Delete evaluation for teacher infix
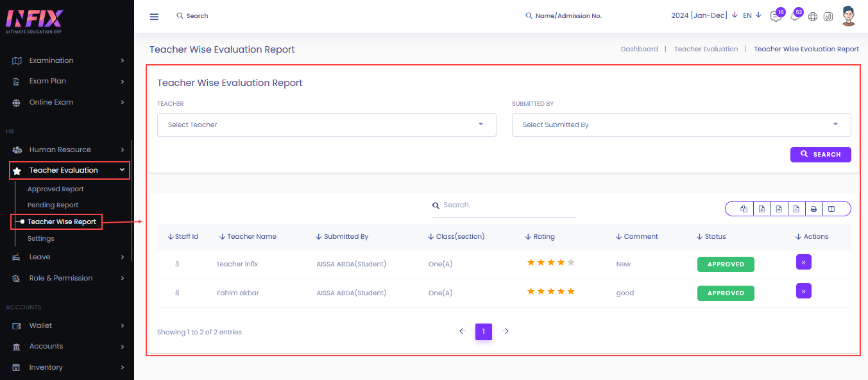The image size is (868, 380). pos(803,262)
